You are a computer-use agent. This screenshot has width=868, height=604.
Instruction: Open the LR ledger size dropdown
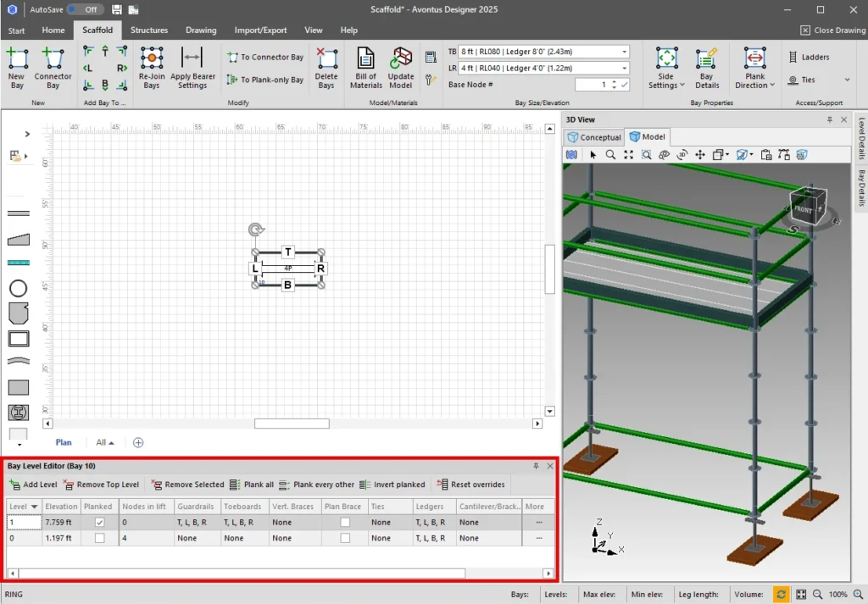(x=624, y=68)
